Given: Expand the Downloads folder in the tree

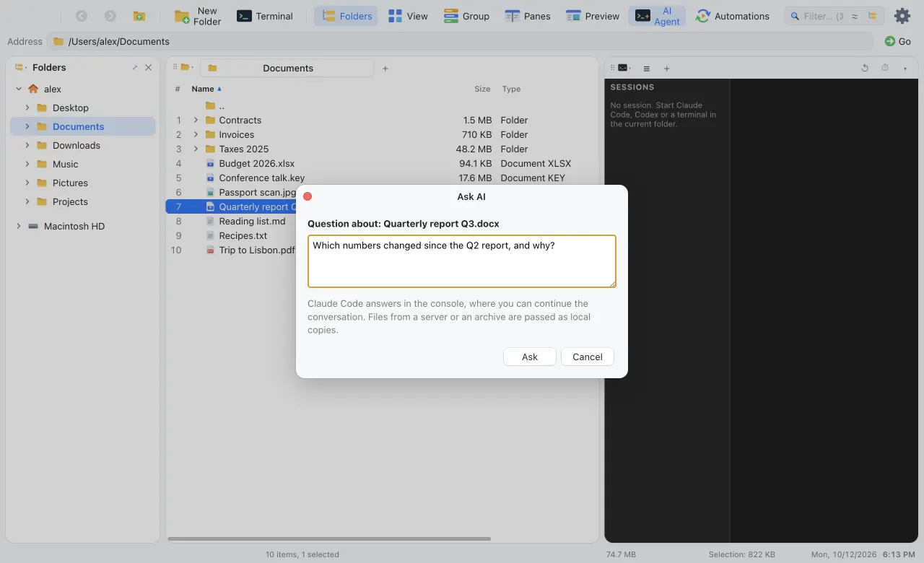Looking at the screenshot, I should pos(27,145).
